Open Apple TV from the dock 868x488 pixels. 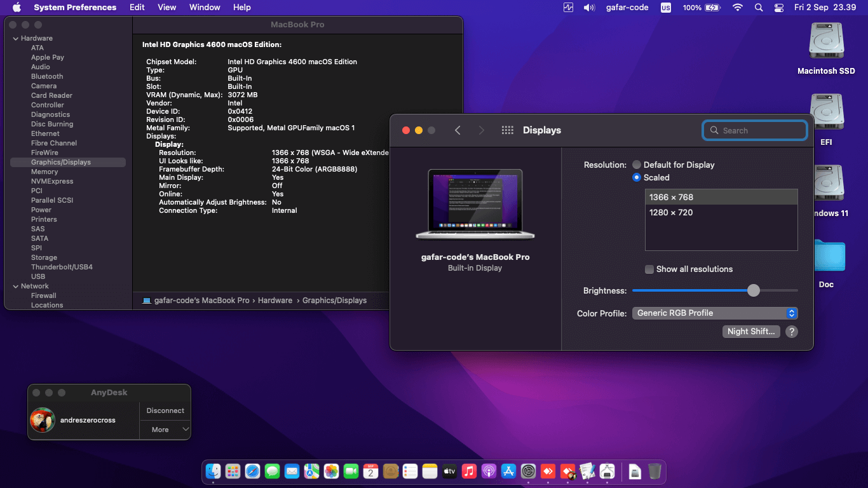(x=449, y=471)
